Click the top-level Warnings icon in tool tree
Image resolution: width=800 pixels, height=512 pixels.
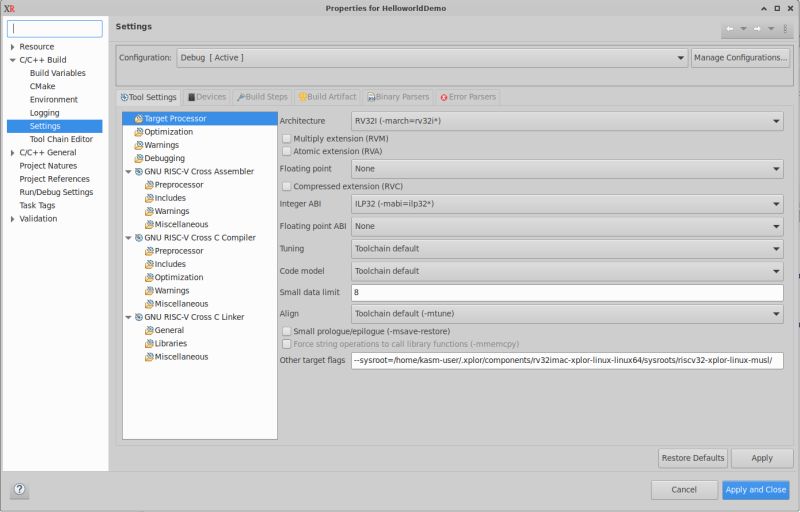tap(138, 145)
